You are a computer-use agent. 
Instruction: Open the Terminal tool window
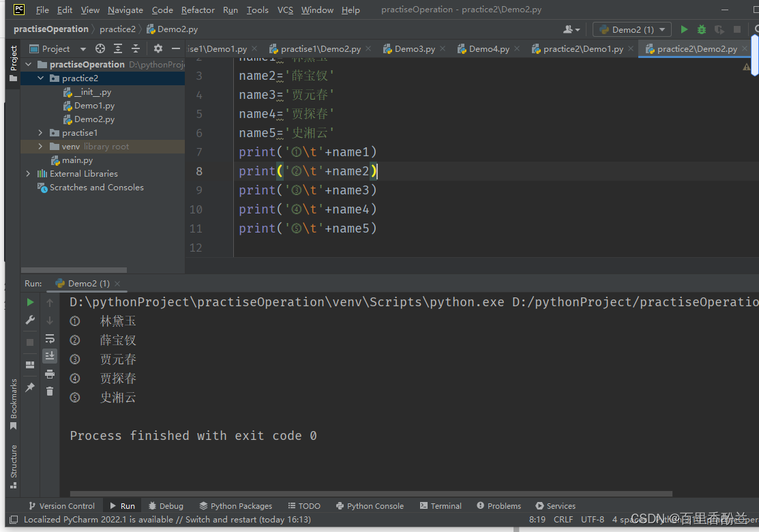click(x=441, y=506)
